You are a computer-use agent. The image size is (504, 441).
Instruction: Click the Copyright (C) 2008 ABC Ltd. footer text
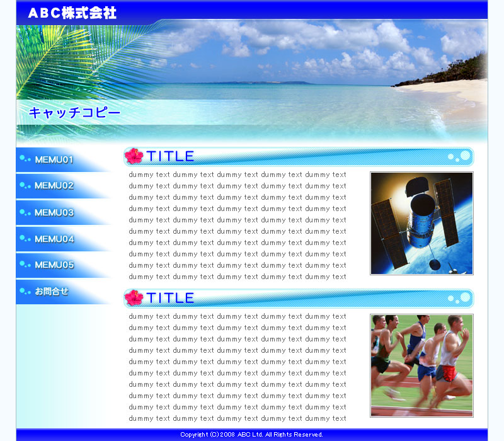tap(251, 435)
